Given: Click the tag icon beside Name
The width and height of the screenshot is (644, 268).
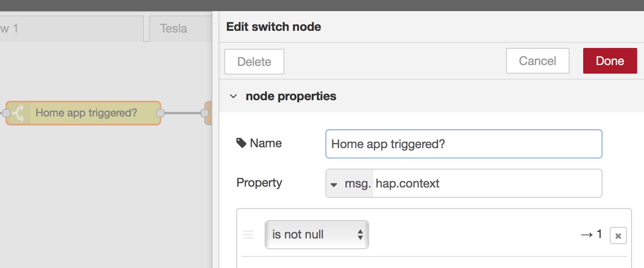Looking at the screenshot, I should [x=241, y=143].
